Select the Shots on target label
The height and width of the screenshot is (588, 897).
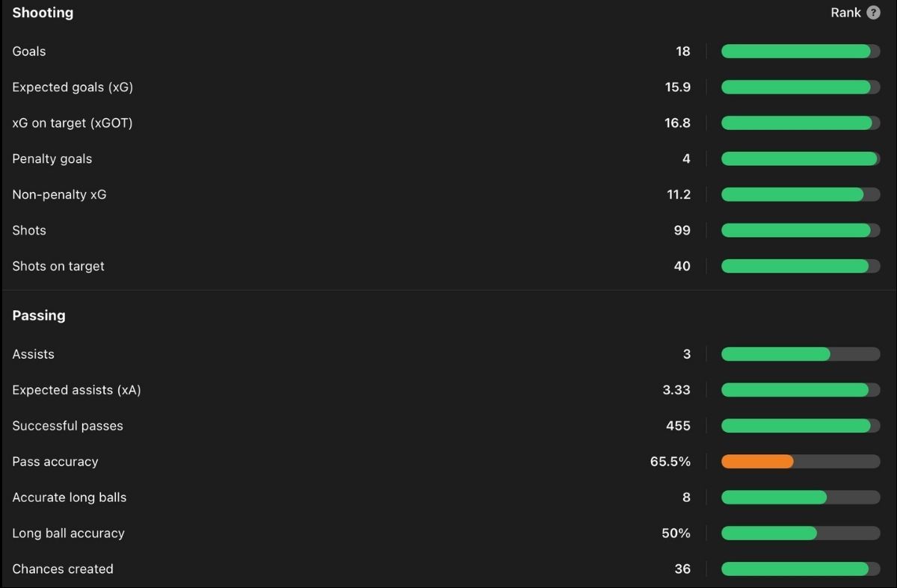tap(58, 267)
